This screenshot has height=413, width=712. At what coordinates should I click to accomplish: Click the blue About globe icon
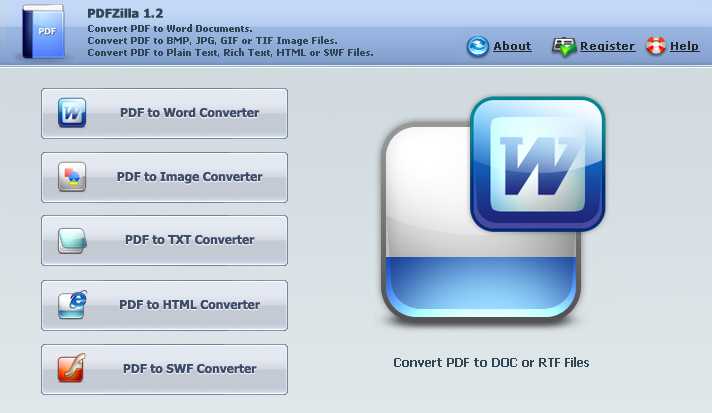tap(478, 46)
